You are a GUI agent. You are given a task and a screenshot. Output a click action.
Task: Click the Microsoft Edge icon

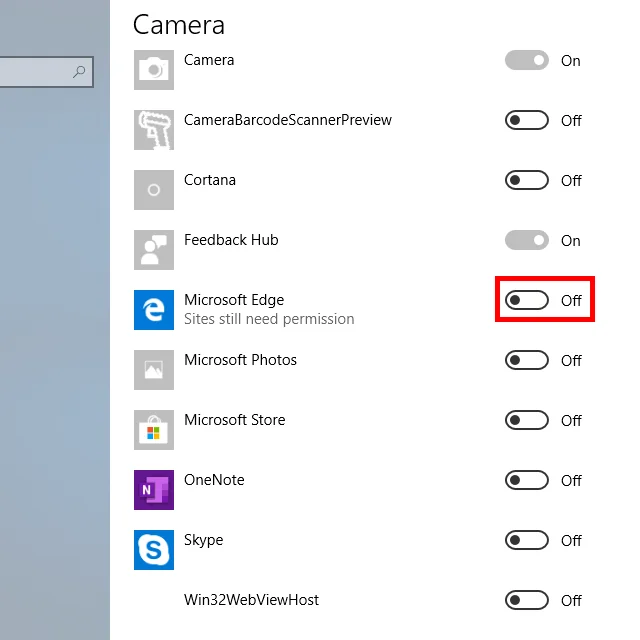(x=154, y=310)
